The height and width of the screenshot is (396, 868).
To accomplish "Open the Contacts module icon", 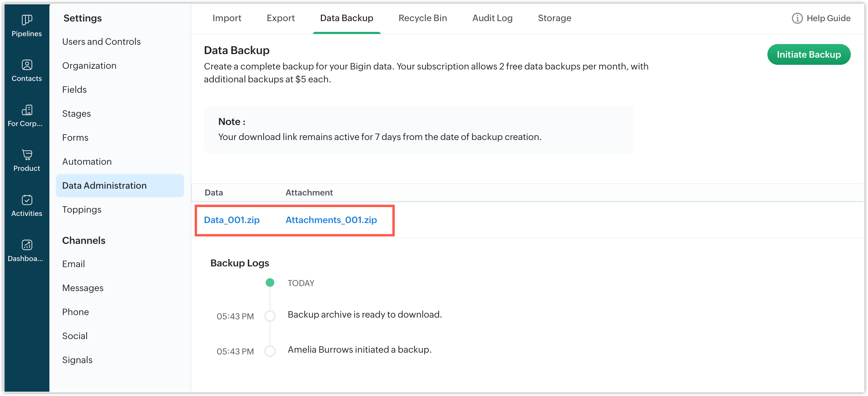I will click(x=27, y=65).
